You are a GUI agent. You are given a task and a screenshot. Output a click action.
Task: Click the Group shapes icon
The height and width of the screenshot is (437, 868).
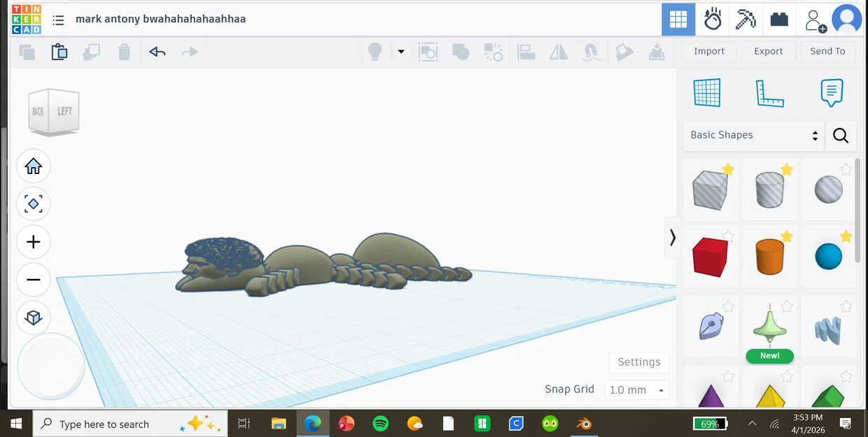(x=461, y=51)
